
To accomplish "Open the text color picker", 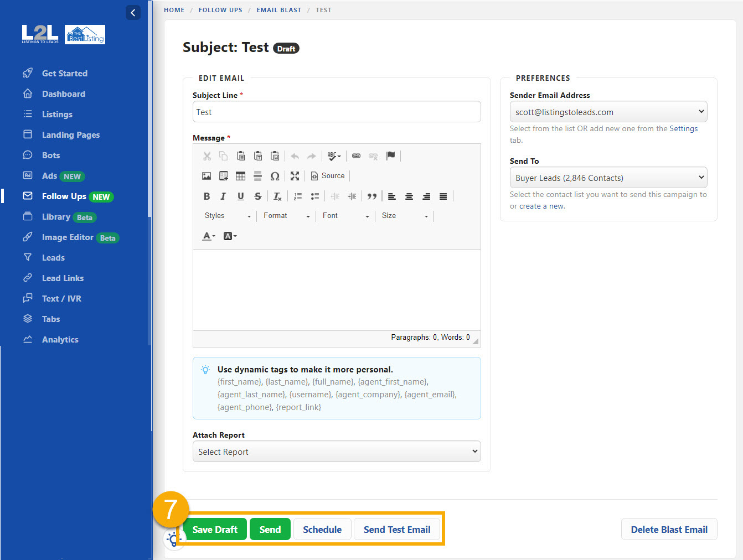I will click(x=208, y=236).
